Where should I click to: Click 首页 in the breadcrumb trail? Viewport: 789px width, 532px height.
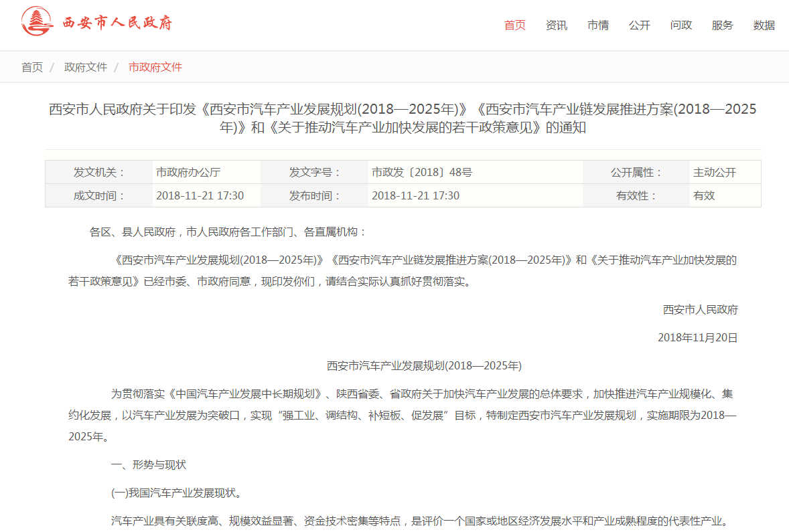(x=32, y=67)
